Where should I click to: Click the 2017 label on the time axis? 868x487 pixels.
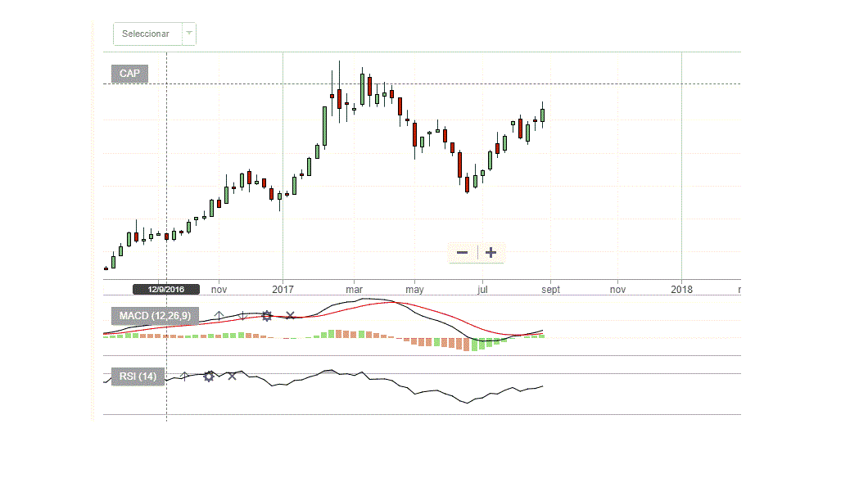click(x=283, y=290)
